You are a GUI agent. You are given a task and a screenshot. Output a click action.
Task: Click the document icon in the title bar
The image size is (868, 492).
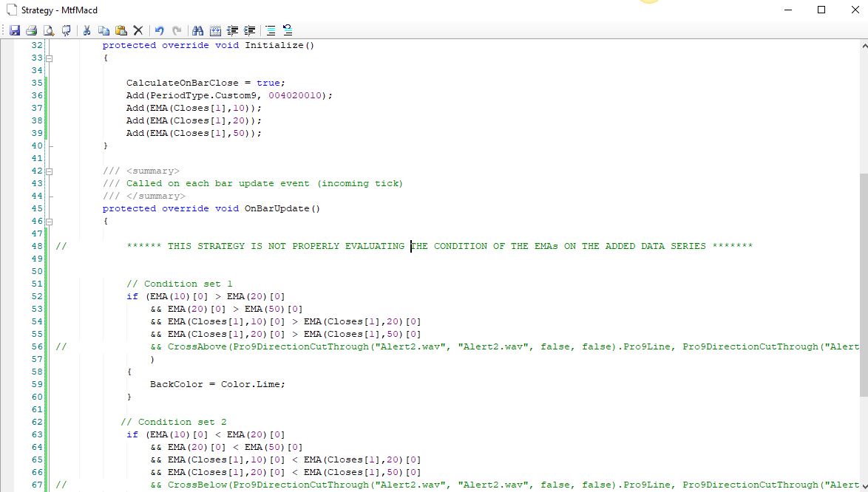[x=12, y=10]
